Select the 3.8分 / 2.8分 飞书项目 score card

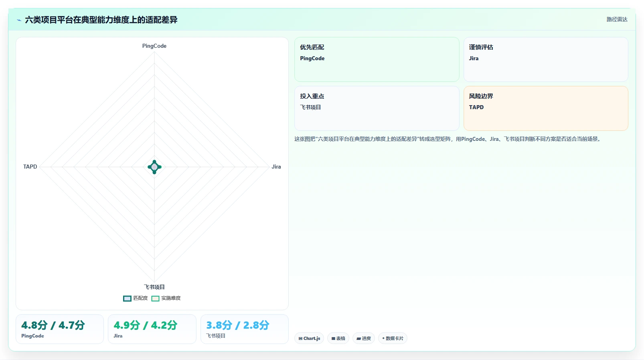pos(245,329)
